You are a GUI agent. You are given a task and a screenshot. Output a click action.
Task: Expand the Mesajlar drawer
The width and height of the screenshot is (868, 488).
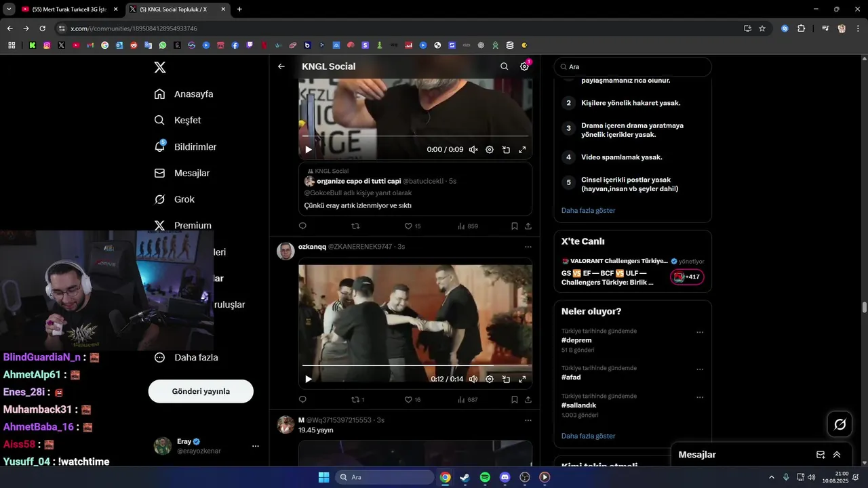837,455
